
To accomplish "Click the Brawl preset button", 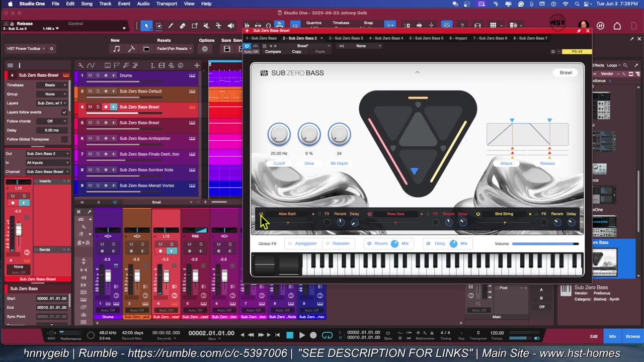I will point(566,72).
